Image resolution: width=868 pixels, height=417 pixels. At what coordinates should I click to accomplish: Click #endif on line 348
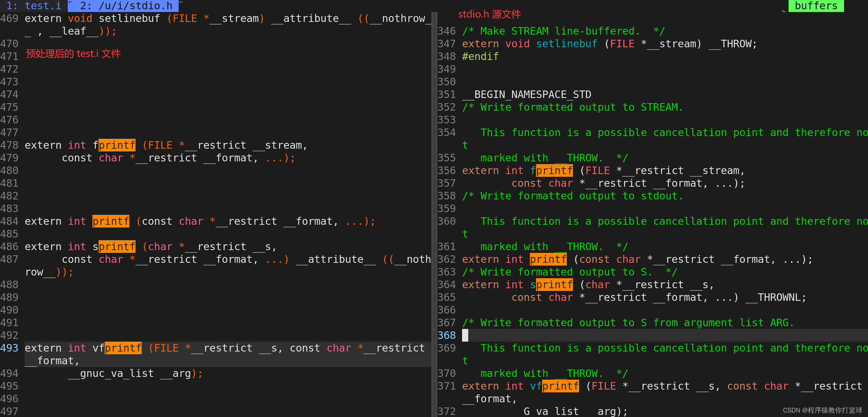pyautogui.click(x=481, y=57)
